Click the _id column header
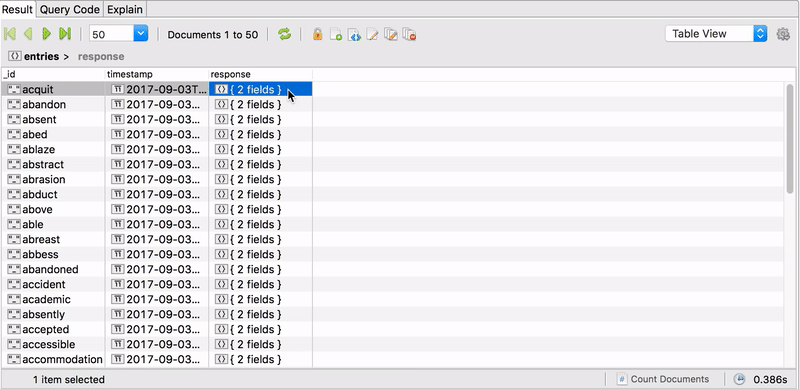This screenshot has height=389, width=800. coord(53,75)
